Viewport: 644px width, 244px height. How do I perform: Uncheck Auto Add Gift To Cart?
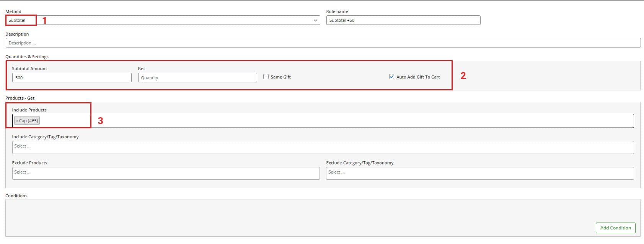391,77
